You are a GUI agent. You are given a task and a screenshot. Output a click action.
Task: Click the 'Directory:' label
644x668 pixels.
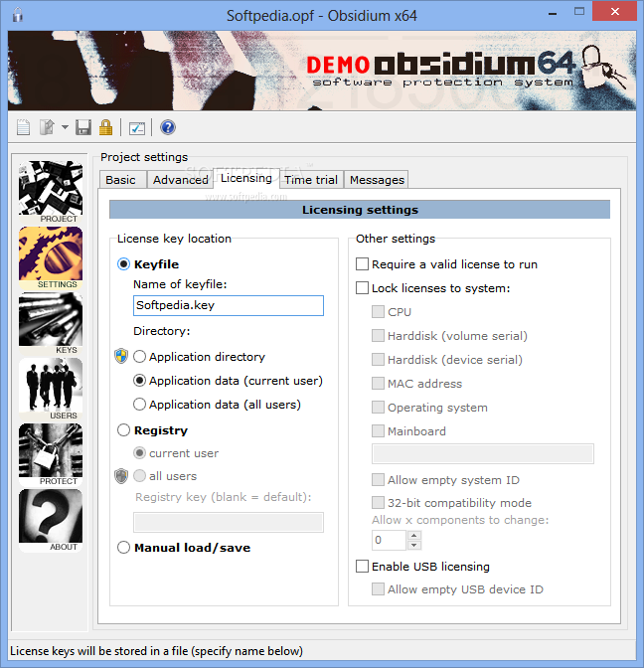(161, 331)
